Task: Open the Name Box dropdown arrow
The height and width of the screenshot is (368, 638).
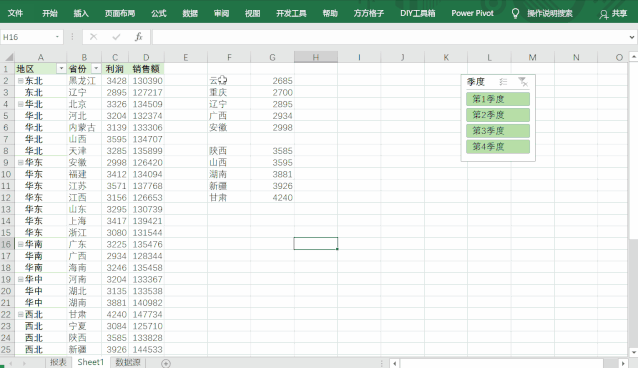Action: coord(57,37)
